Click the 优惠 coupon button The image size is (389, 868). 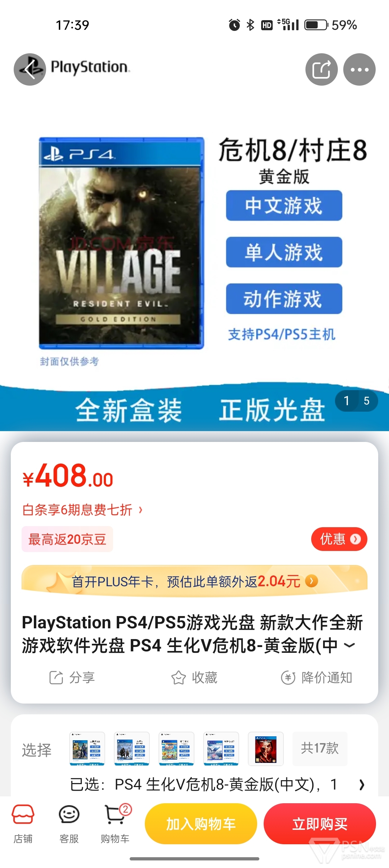point(339,539)
